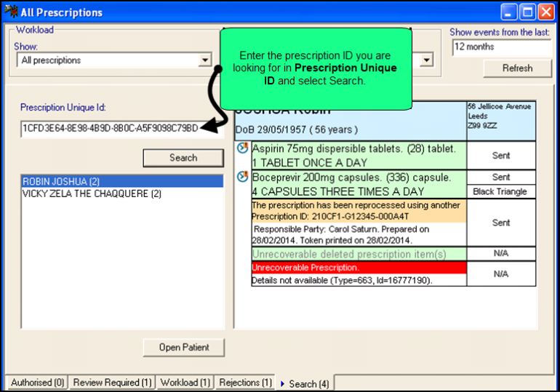Switch to the Rejections (1) tab
560x392 pixels.
(x=245, y=383)
